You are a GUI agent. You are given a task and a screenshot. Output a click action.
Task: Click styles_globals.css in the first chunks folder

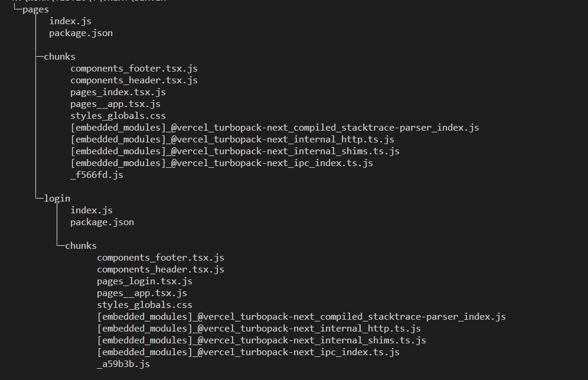118,116
